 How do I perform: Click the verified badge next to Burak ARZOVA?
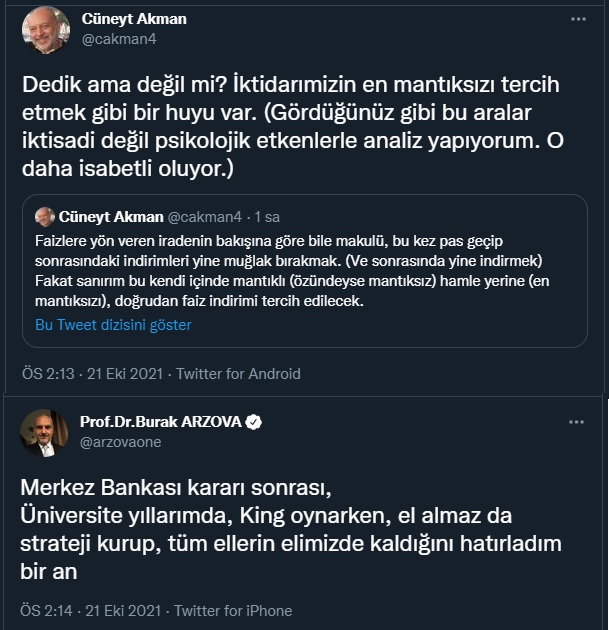[254, 422]
